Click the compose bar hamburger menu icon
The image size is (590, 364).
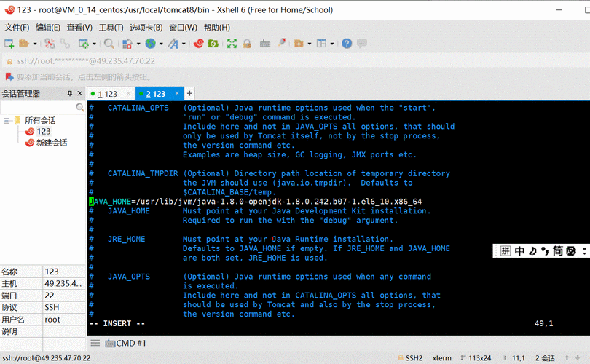click(95, 343)
